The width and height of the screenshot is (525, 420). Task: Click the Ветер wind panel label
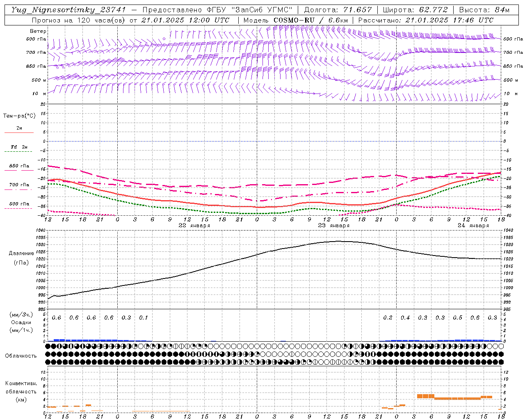(x=38, y=31)
